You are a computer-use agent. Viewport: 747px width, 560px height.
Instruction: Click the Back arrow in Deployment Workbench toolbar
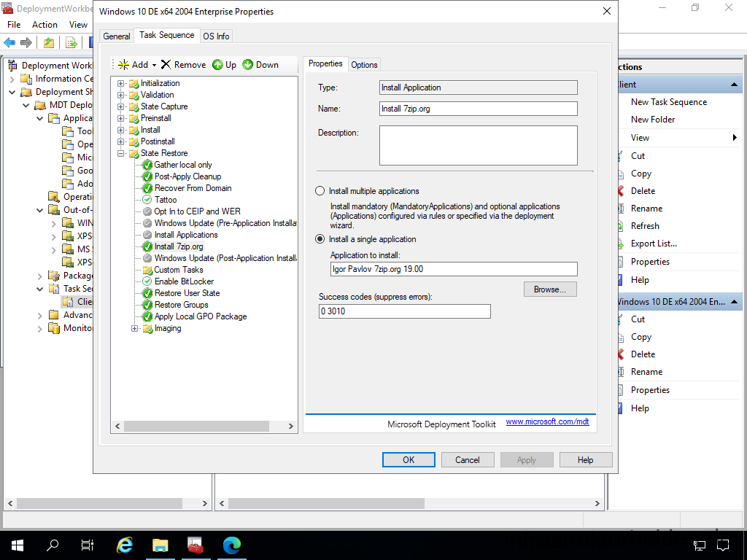point(9,43)
